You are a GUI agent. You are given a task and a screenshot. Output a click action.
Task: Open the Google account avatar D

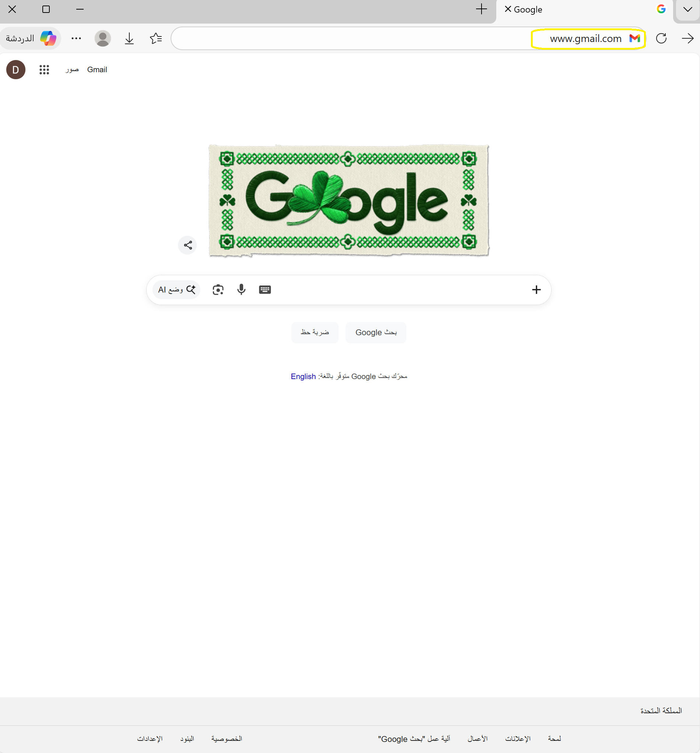coord(16,70)
